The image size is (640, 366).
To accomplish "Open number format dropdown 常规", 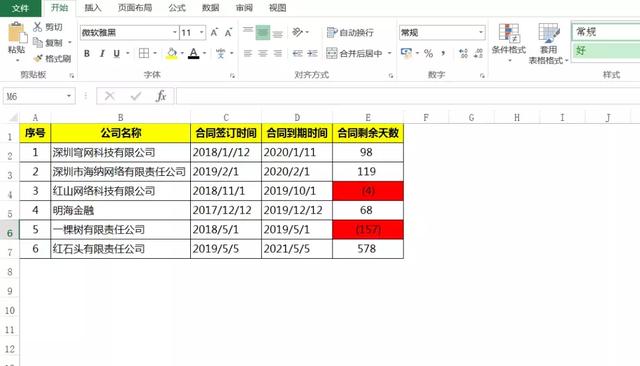I will 481,32.
